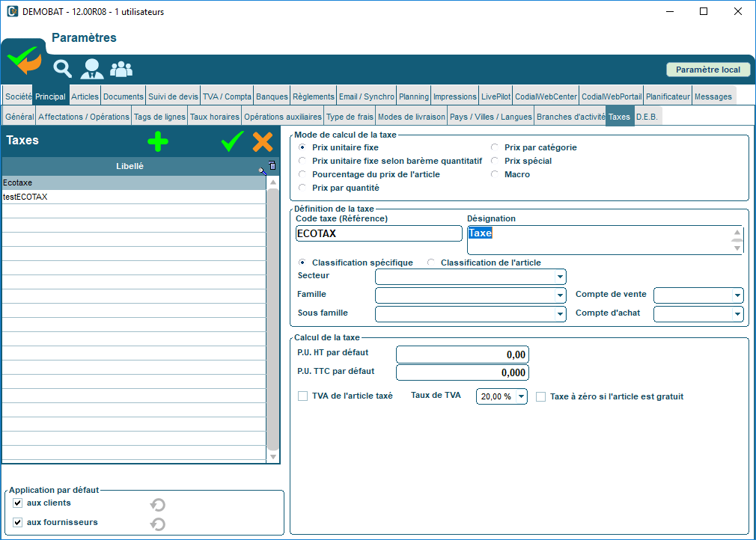The width and height of the screenshot is (756, 540).
Task: Switch to the Banques tab
Action: [272, 96]
